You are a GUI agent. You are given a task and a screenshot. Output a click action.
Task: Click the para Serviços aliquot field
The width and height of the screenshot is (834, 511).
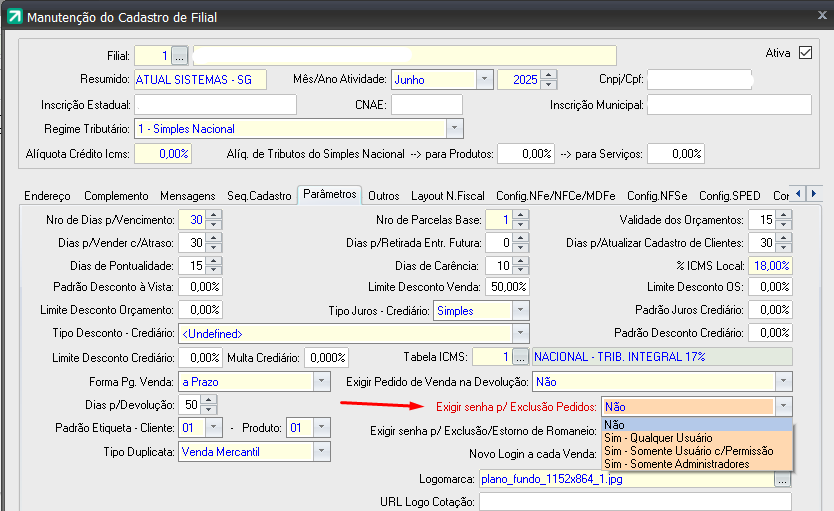(x=676, y=154)
